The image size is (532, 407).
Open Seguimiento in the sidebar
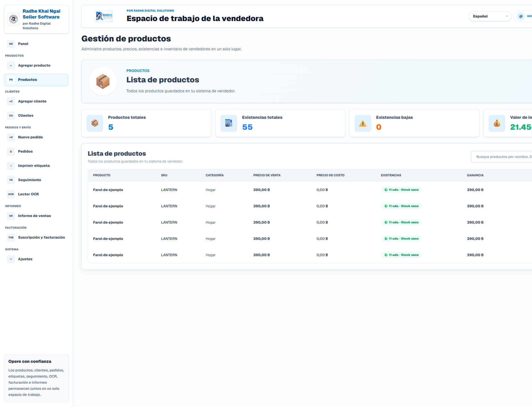coord(36,180)
